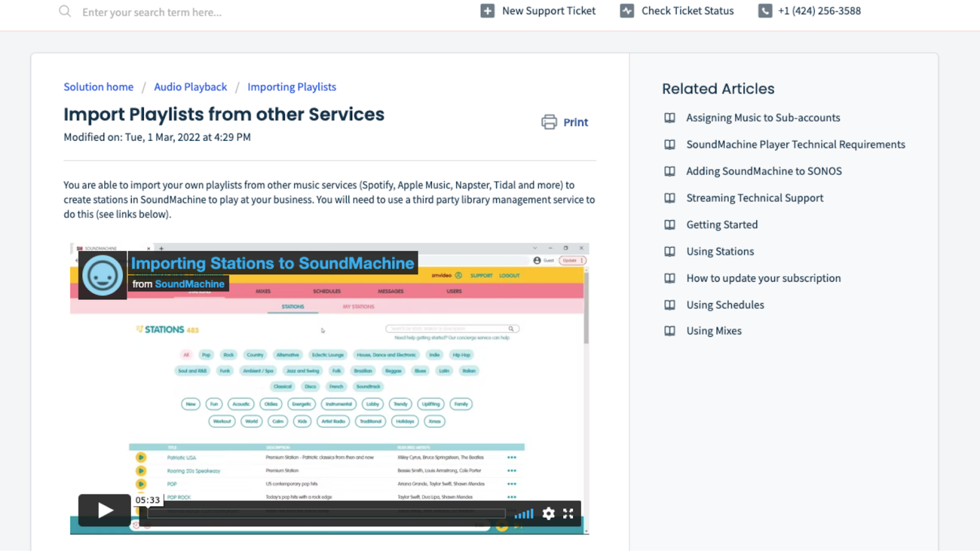Click the video progress bar
This screenshot has width=980, height=551.
(326, 514)
